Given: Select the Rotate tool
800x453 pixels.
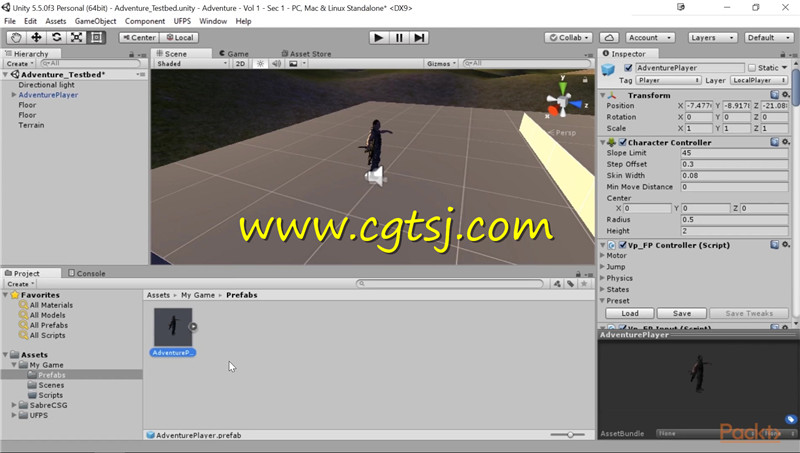Looking at the screenshot, I should (x=56, y=37).
